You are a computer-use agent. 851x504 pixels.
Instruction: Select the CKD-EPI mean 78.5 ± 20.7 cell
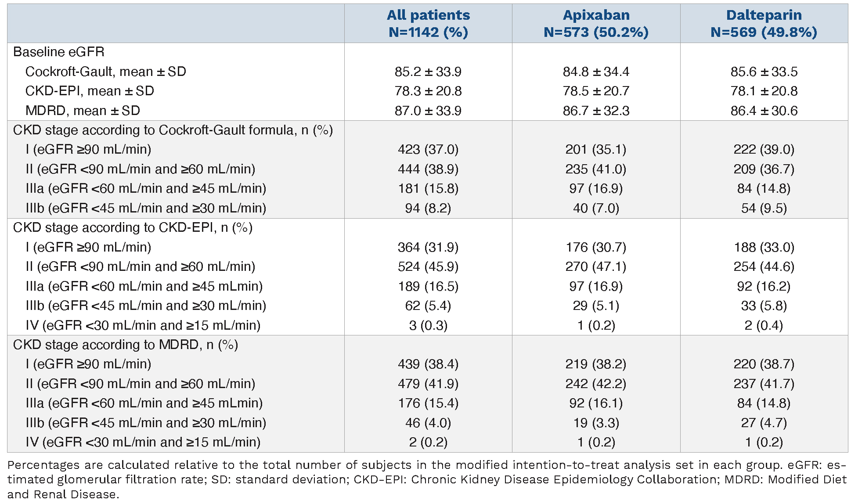(596, 91)
